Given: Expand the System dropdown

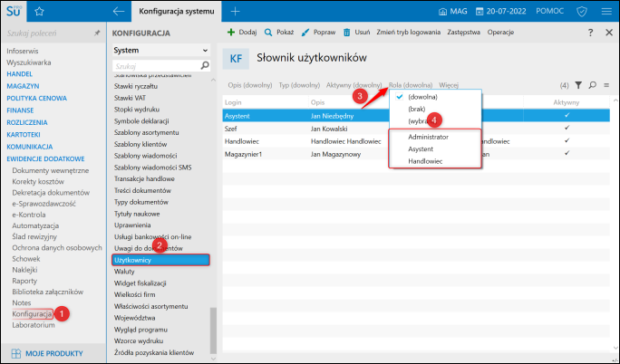Looking at the screenshot, I should click(x=161, y=50).
